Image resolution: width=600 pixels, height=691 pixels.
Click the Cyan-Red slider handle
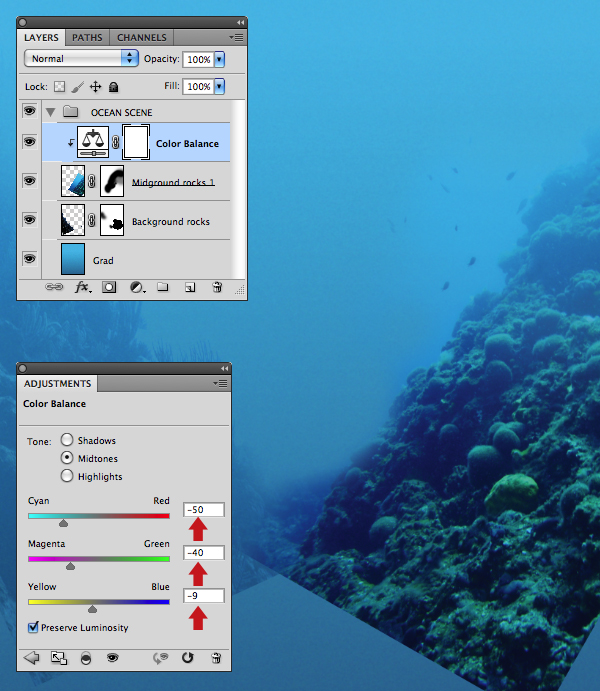tap(63, 523)
